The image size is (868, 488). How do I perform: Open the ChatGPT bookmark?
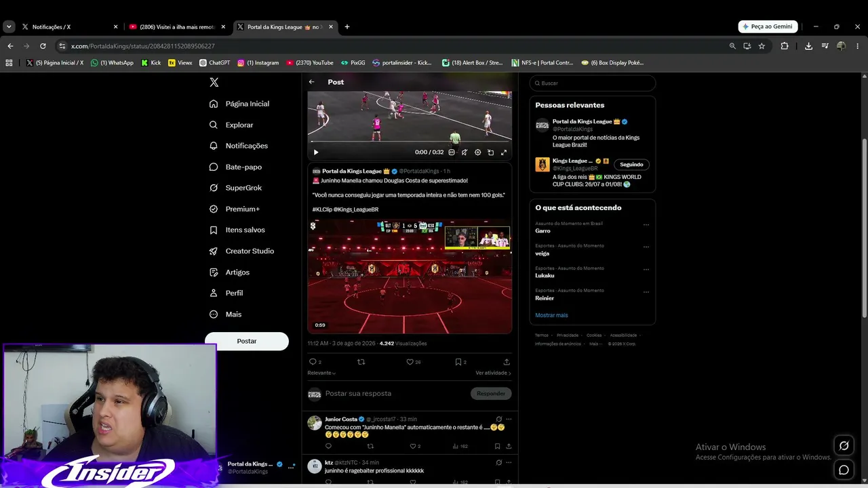click(x=215, y=63)
